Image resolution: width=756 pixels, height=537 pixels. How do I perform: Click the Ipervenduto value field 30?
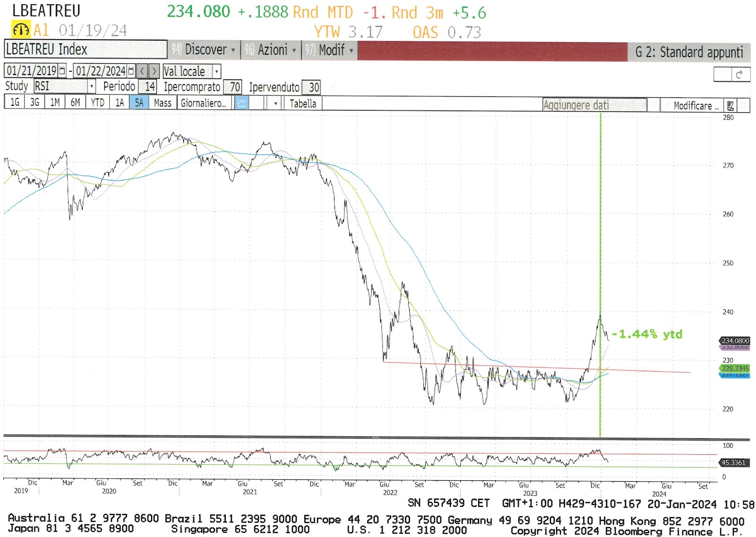click(x=311, y=87)
